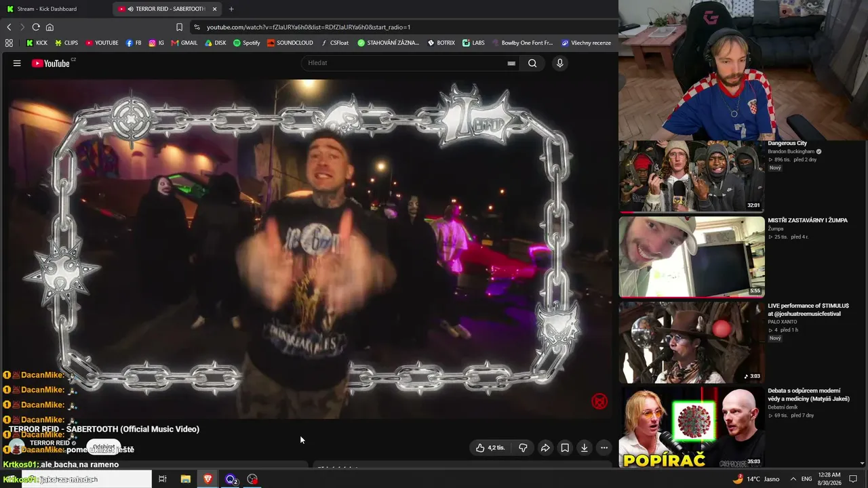Open the GMAIL bookmark
The image size is (868, 488).
point(184,43)
